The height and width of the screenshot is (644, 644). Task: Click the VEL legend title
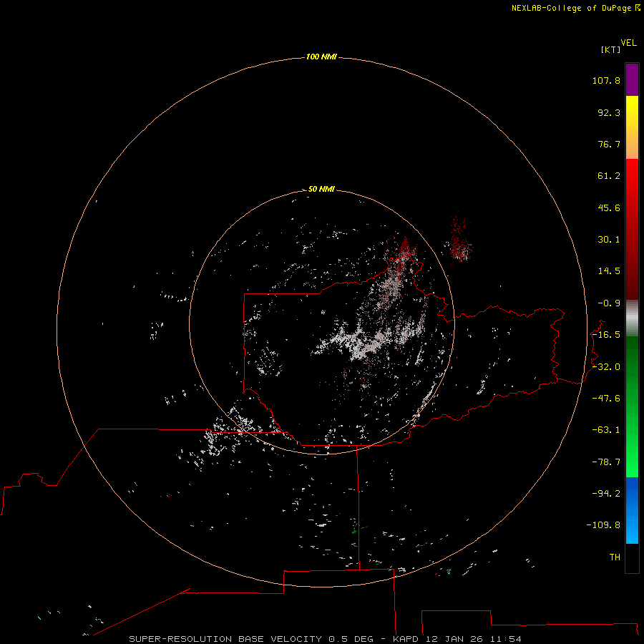click(628, 43)
